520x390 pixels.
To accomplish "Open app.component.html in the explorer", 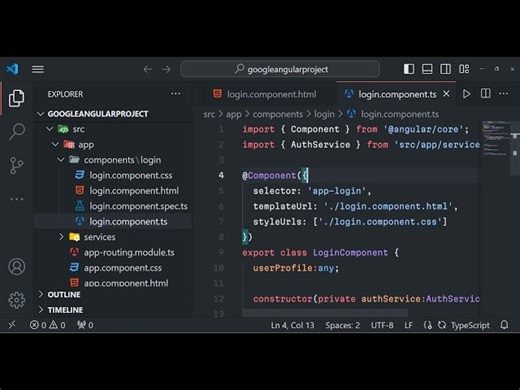I will 126,283.
